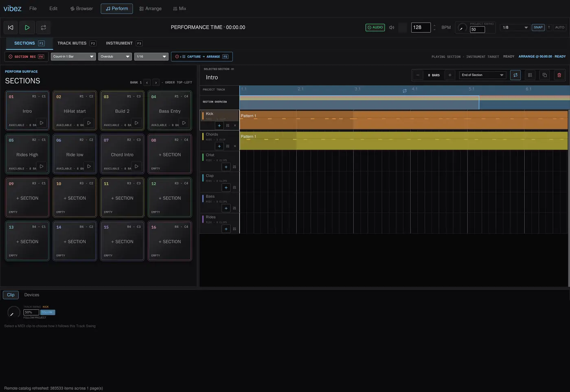Select the Sections F1 tab
Screen dimensions: 570x392
pos(29,43)
